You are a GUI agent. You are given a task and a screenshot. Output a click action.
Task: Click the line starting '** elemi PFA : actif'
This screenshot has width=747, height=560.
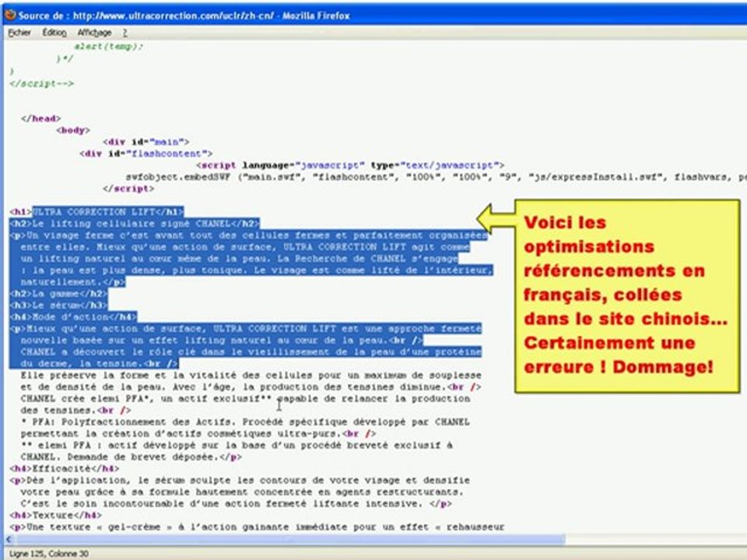pyautogui.click(x=237, y=445)
